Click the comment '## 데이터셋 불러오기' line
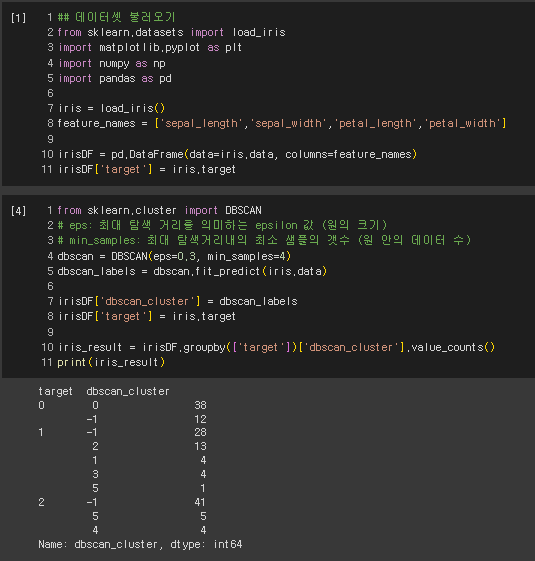535x561 pixels. [x=117, y=17]
